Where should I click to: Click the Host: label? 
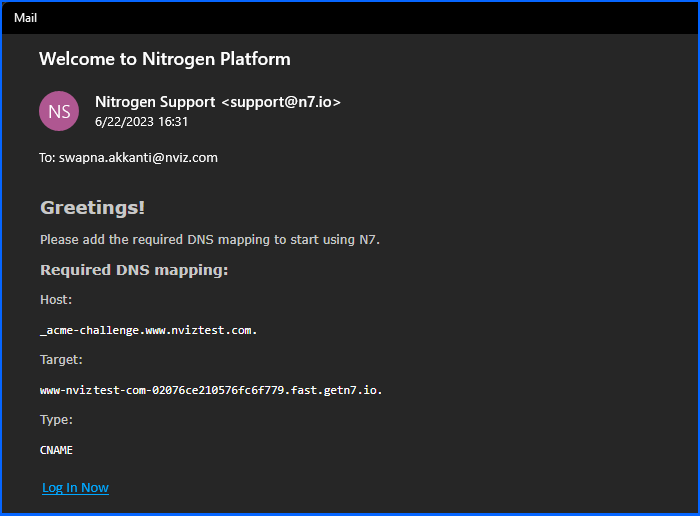point(56,300)
